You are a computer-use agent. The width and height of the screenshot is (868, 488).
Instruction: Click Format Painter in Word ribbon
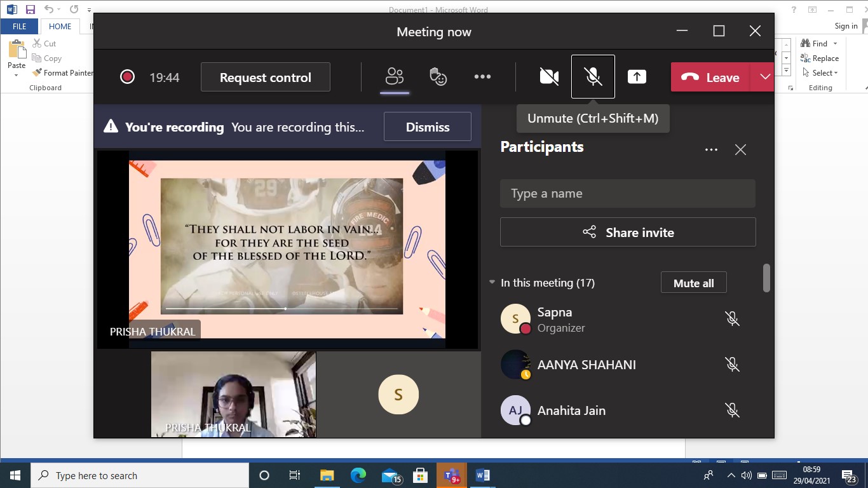[x=62, y=73]
